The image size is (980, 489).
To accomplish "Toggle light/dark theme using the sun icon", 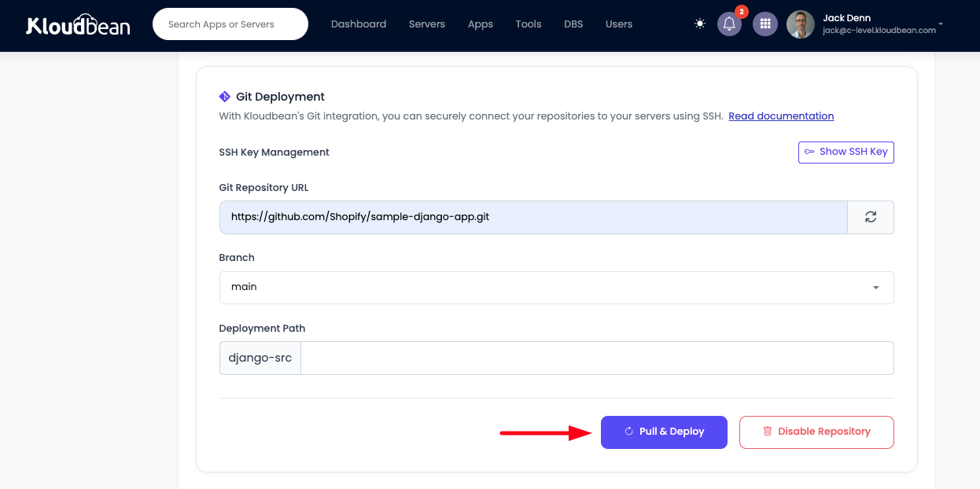I will tap(699, 24).
